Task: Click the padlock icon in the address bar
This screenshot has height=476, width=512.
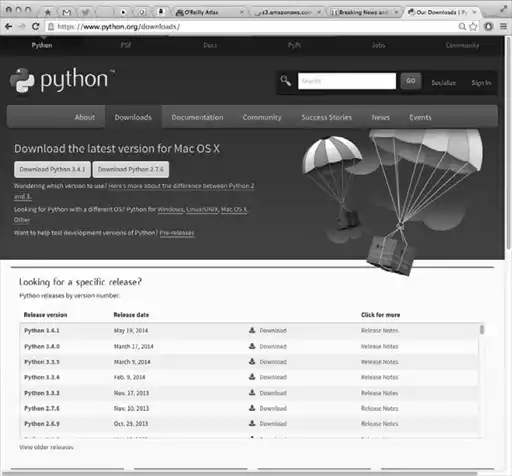Action: tap(51, 27)
